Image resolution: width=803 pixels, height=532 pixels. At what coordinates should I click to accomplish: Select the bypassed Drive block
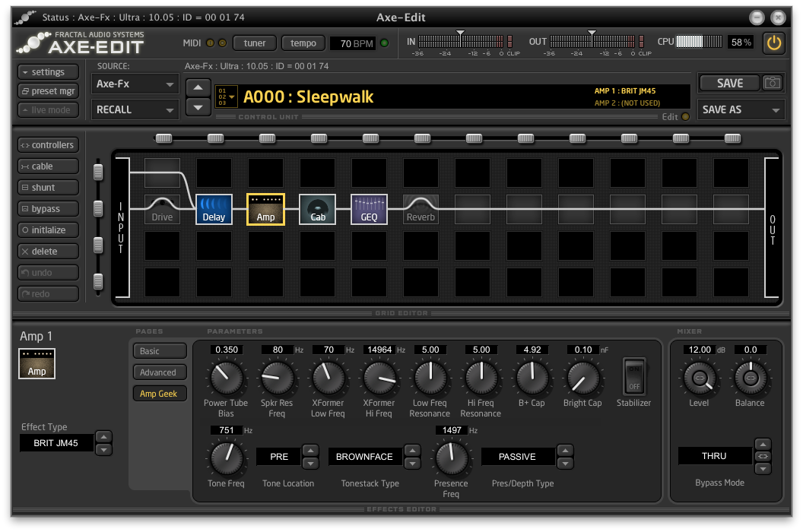162,210
